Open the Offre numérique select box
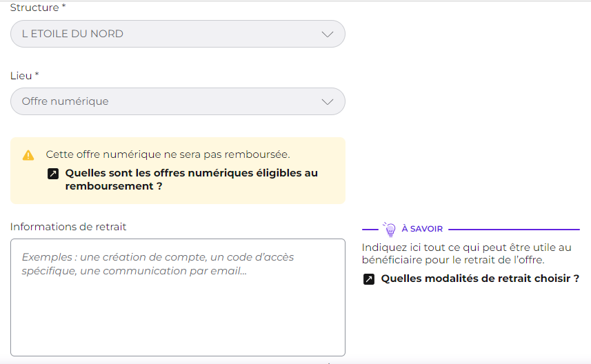This screenshot has width=591, height=364. click(177, 101)
